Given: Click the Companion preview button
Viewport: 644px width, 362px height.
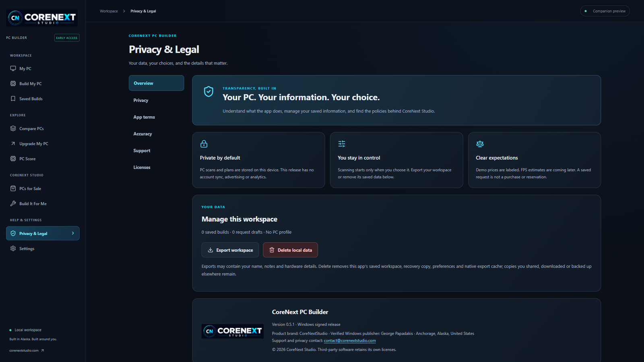Looking at the screenshot, I should pos(605,11).
